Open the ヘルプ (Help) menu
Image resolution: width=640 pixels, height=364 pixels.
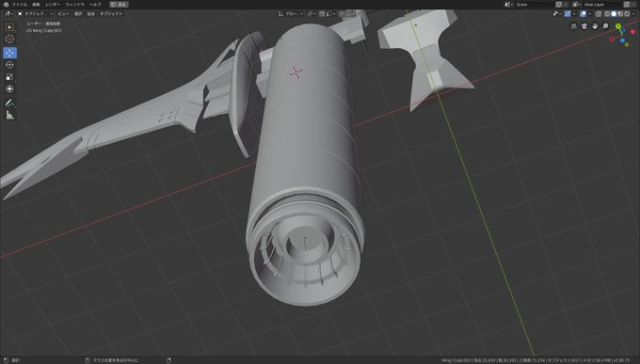tap(95, 5)
